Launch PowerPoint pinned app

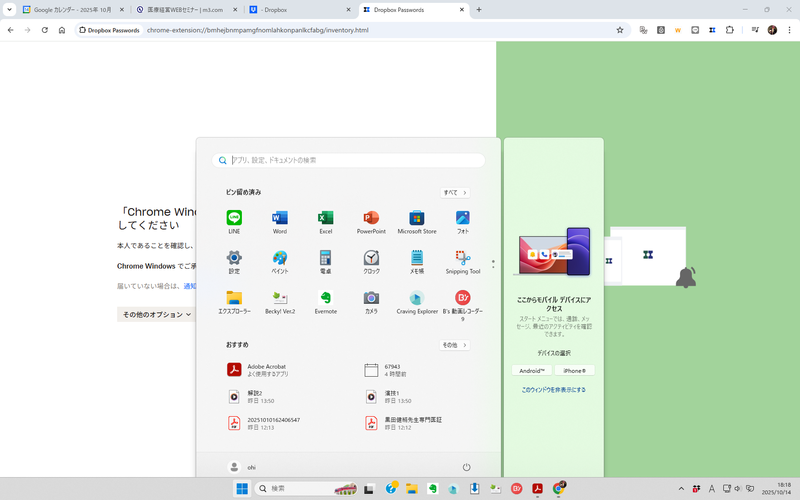pyautogui.click(x=371, y=222)
